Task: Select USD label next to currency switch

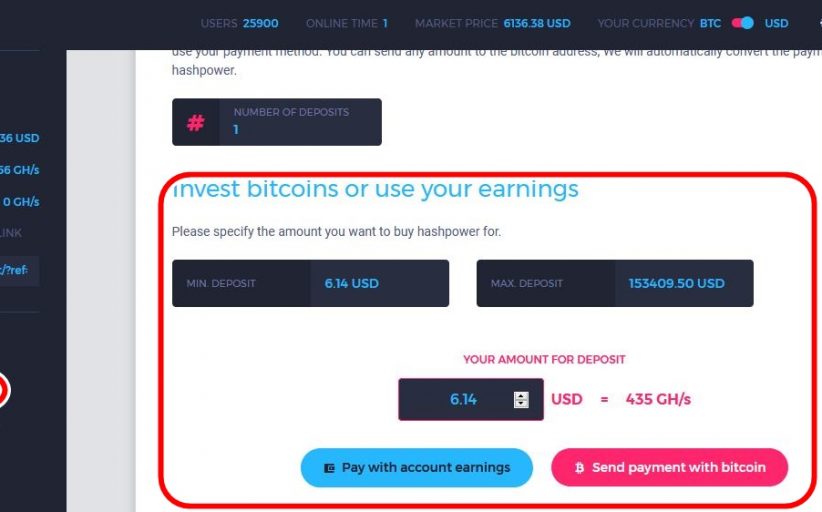Action: [776, 23]
